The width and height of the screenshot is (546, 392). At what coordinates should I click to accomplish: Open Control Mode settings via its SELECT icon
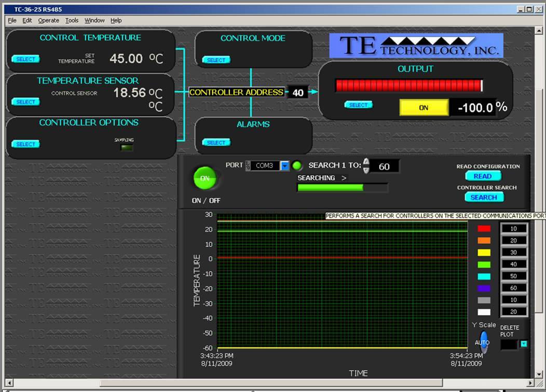coord(215,60)
